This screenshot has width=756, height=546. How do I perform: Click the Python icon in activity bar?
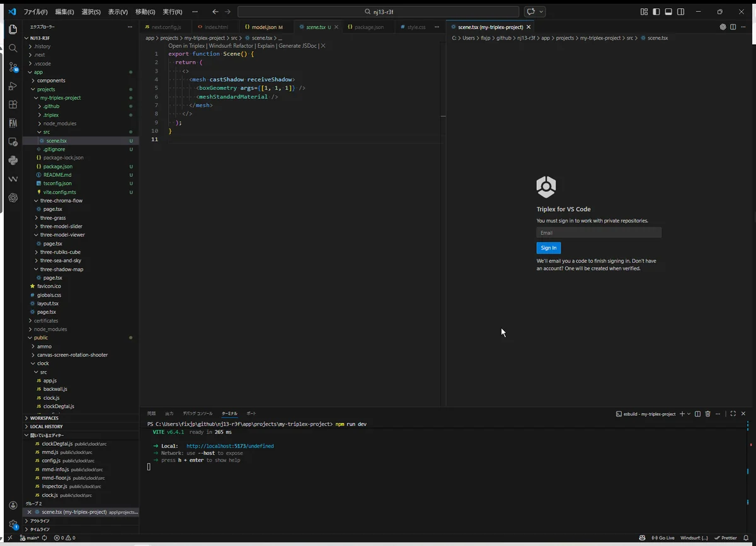13,161
